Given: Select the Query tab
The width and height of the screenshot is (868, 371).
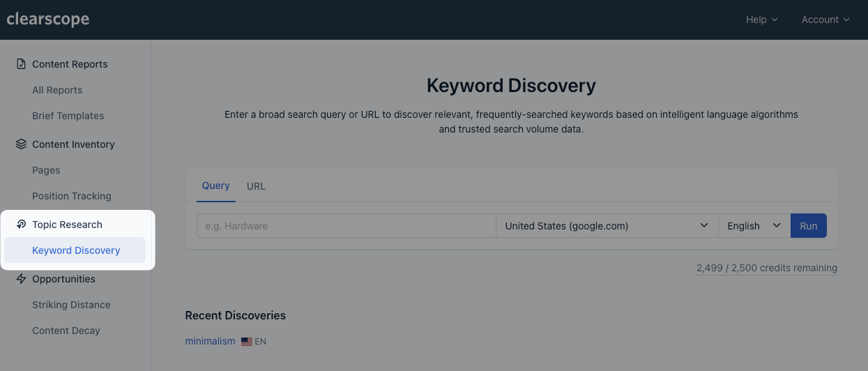Looking at the screenshot, I should tap(216, 185).
